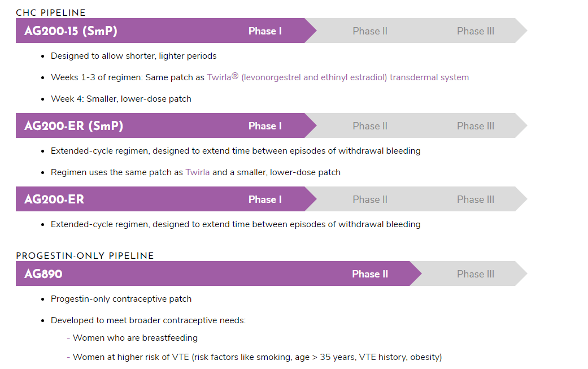Click Phase II on the AG890 bar
The width and height of the screenshot is (588, 369).
point(370,274)
